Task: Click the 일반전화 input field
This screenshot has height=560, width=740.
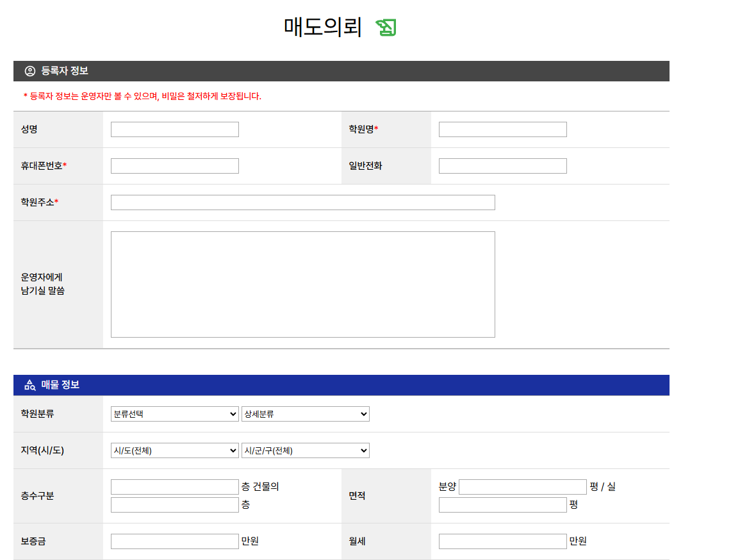Action: pos(502,166)
